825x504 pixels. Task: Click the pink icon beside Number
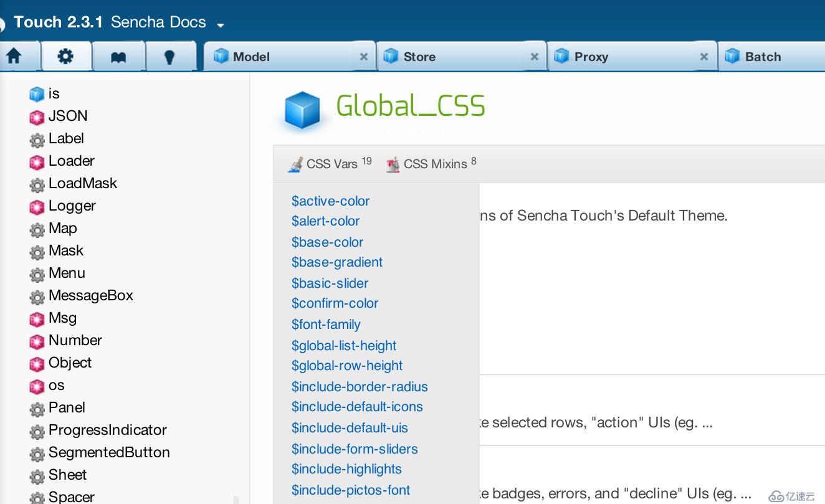[37, 341]
